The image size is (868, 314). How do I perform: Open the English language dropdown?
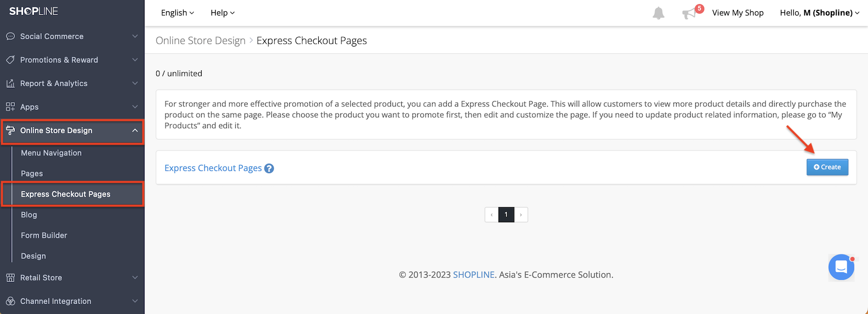click(177, 13)
